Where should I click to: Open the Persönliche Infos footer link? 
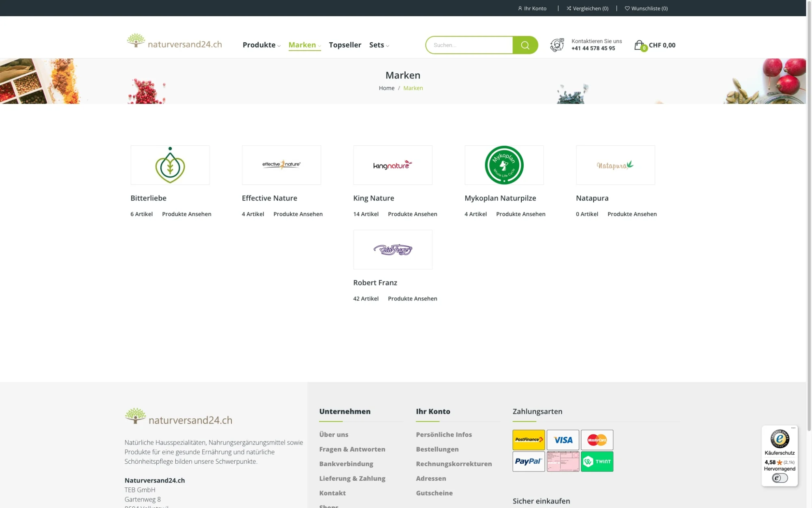(x=444, y=435)
